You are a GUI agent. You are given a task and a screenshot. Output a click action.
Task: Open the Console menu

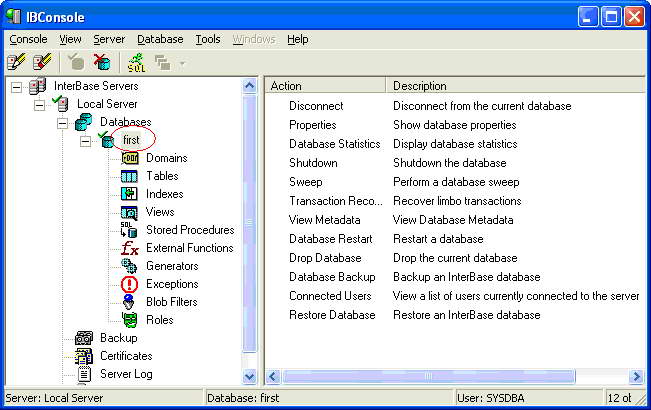(x=28, y=39)
